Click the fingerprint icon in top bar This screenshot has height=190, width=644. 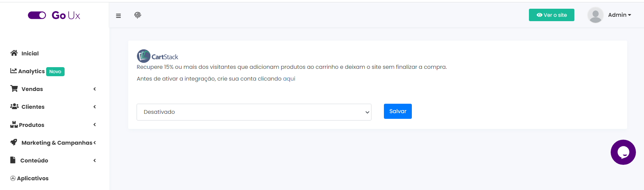(138, 15)
